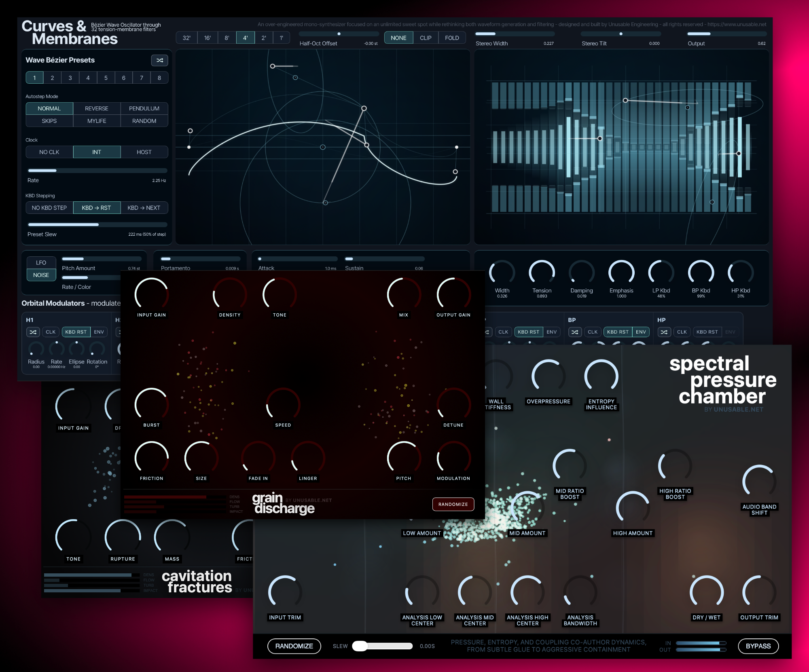Viewport: 809px width, 672px height.
Task: Switch the oscillator octave to 2'
Action: [264, 38]
